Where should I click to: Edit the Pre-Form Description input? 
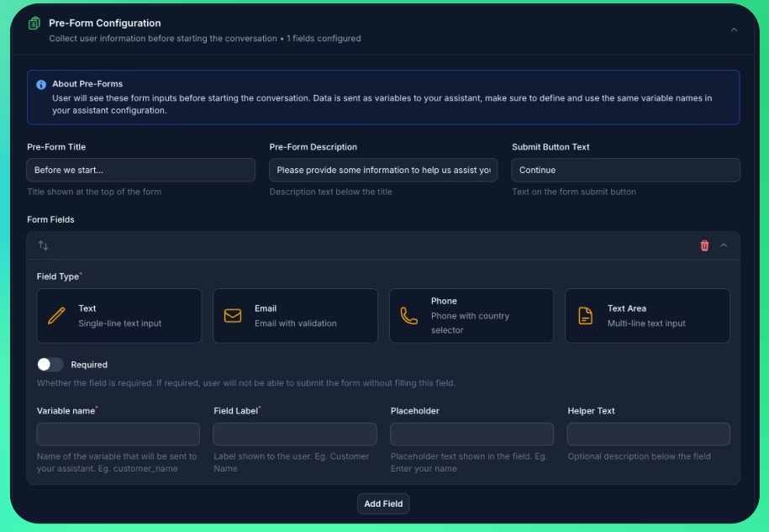tap(382, 170)
